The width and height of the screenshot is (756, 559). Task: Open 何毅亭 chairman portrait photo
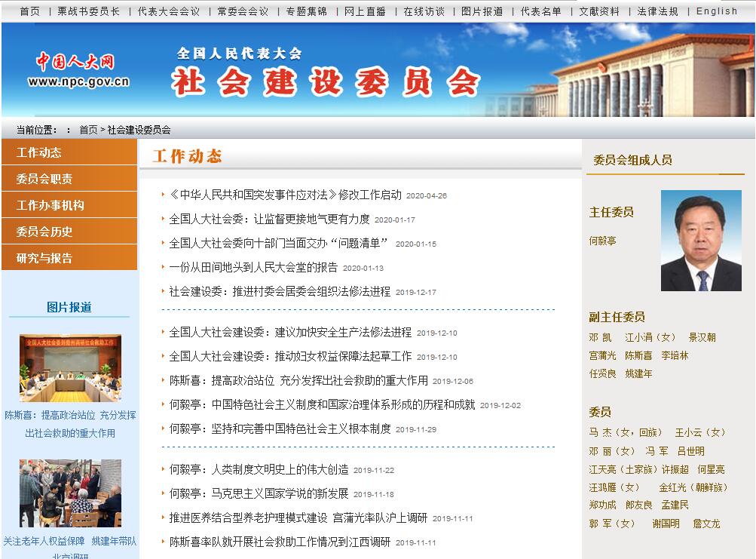pos(700,241)
